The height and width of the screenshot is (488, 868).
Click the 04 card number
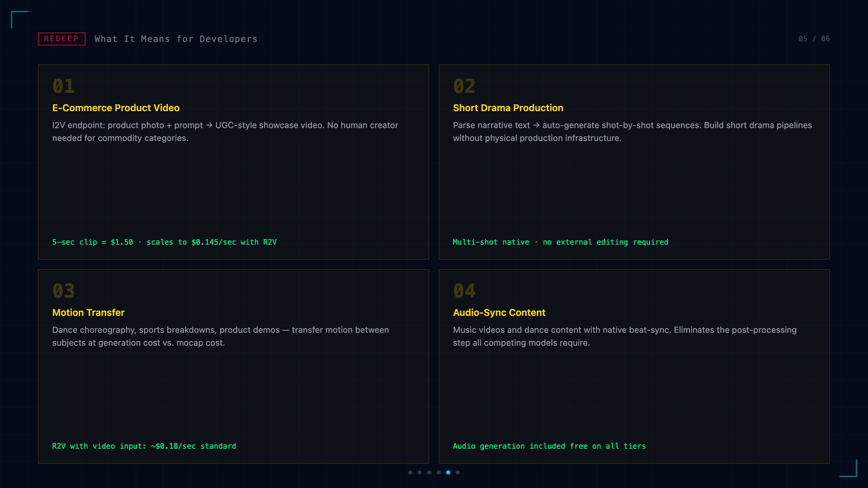point(464,291)
